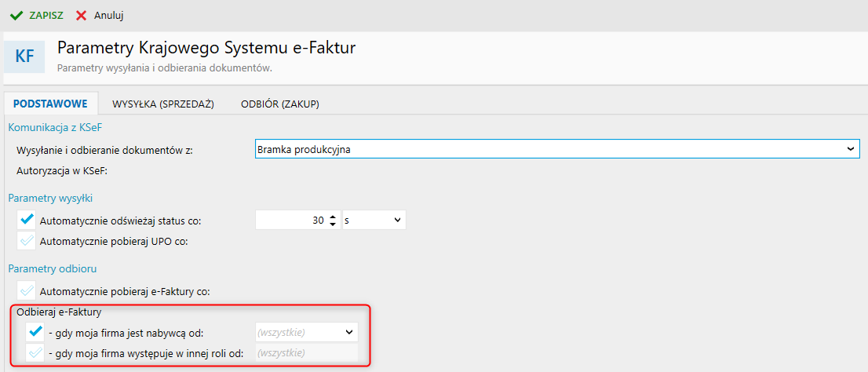The width and height of the screenshot is (868, 372).
Task: Open the ODBIÓR (ZAKUP) tab
Action: coord(279,104)
